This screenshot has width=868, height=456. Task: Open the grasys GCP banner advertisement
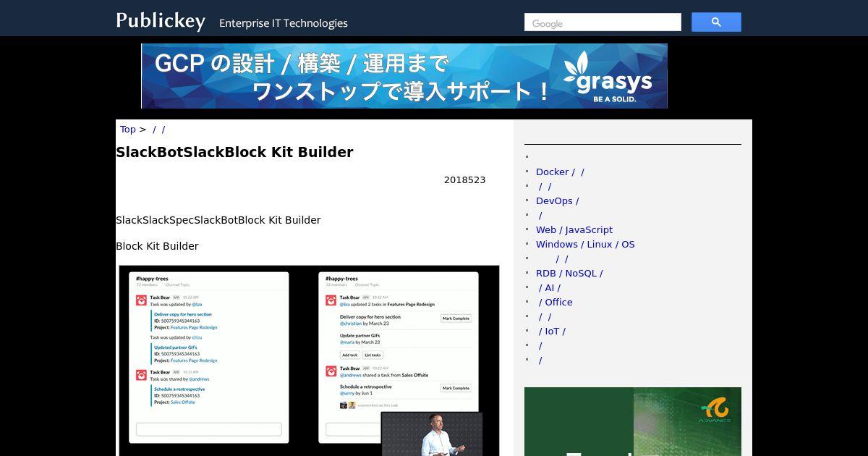[x=404, y=76]
